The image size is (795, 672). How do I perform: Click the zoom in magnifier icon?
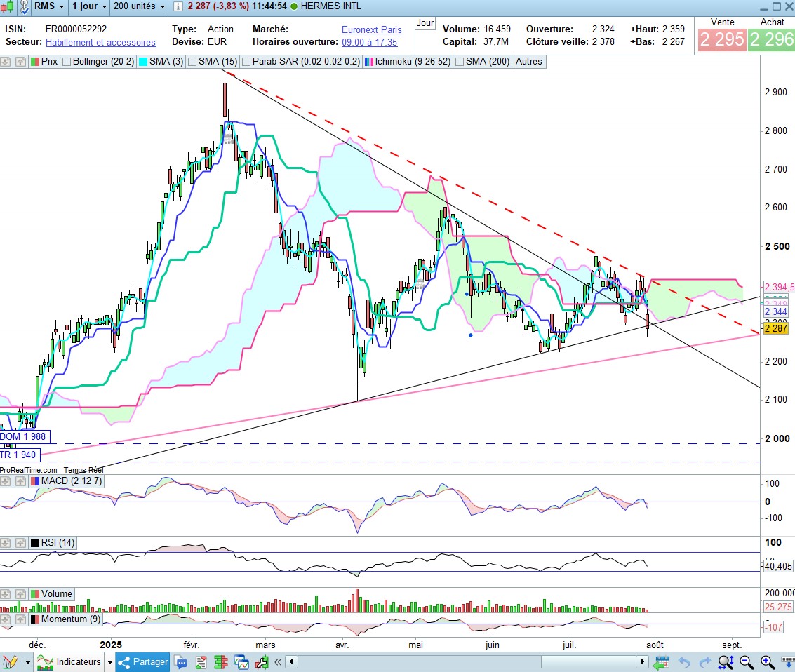coord(768,661)
